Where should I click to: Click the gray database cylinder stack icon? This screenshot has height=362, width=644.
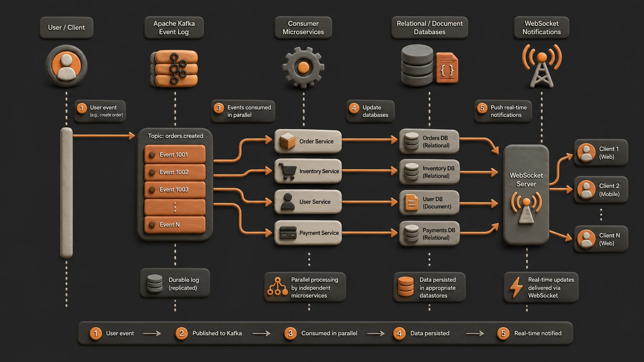[x=418, y=65]
